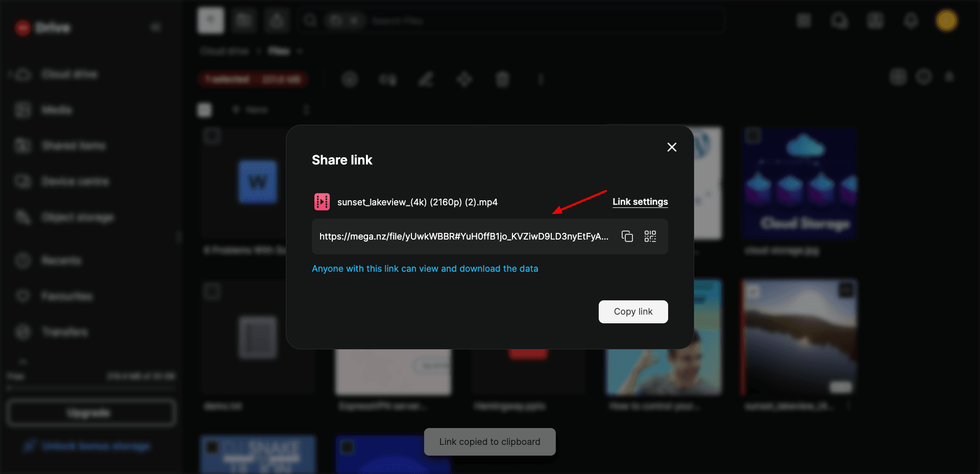This screenshot has width=980, height=474.
Task: Open Link settings
Action: click(x=640, y=202)
